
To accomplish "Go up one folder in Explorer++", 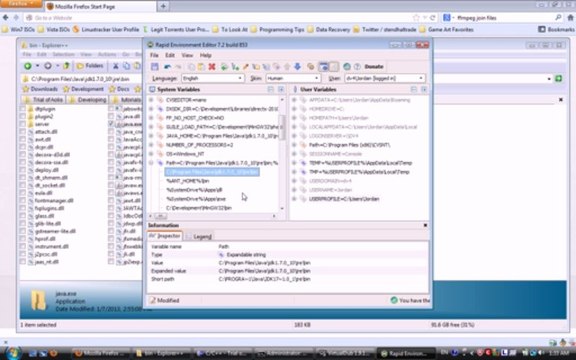I will [66, 66].
